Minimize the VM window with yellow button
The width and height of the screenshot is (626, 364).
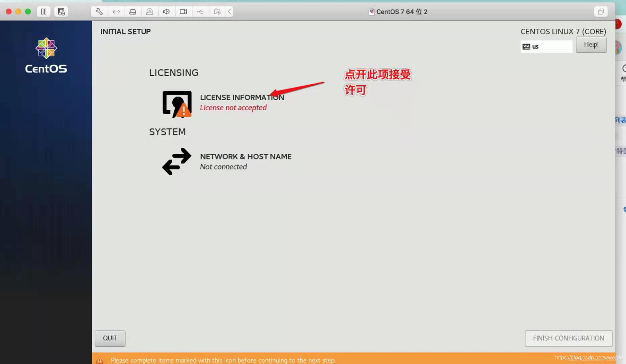[x=18, y=12]
